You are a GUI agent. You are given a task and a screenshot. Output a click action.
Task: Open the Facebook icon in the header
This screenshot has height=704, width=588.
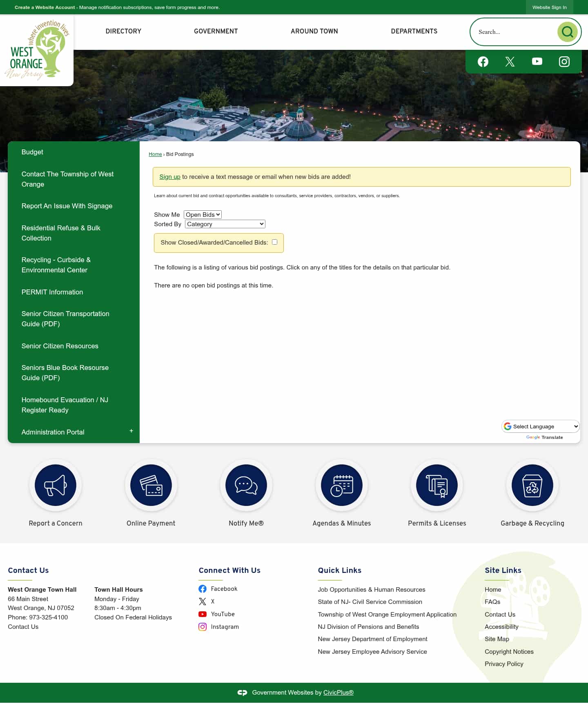pos(483,62)
